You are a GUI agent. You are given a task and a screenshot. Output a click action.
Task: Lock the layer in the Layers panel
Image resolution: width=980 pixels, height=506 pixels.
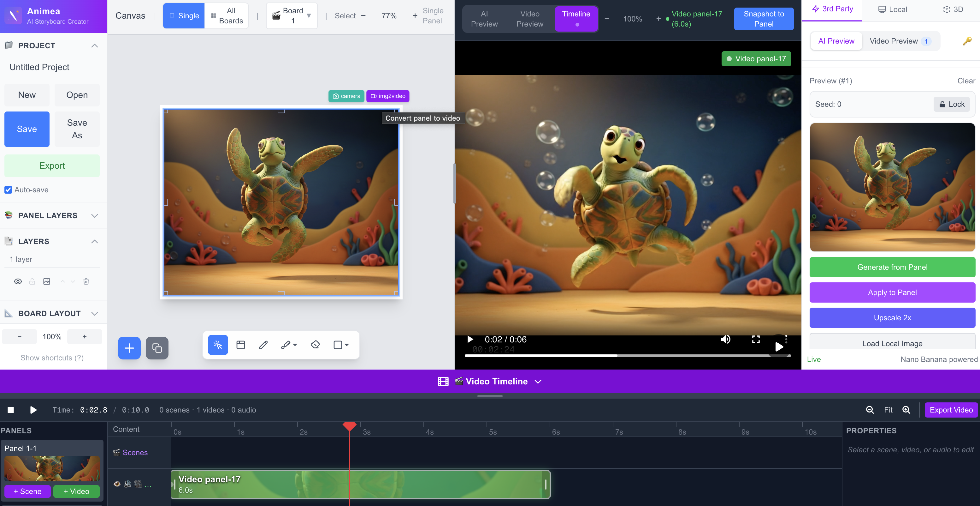[x=32, y=281]
